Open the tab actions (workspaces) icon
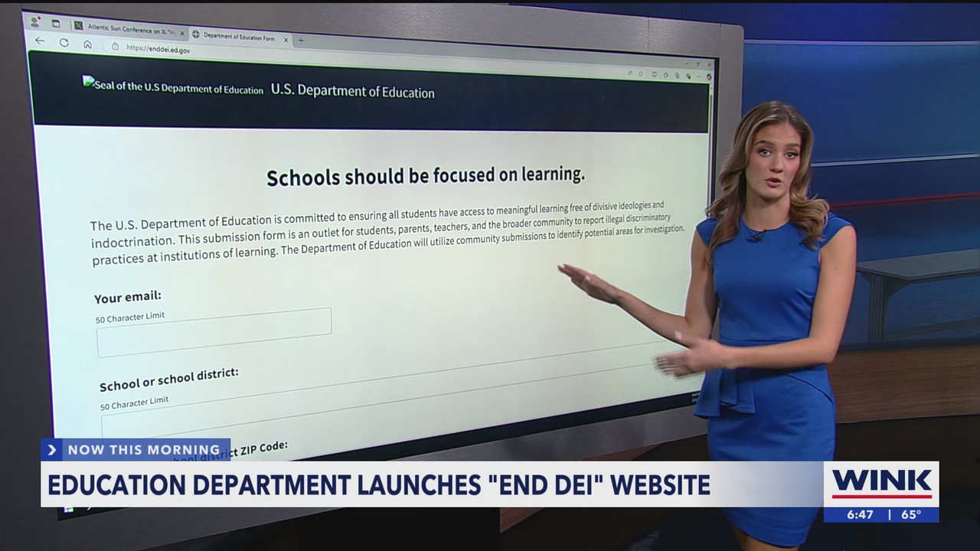The width and height of the screenshot is (980, 551). [x=56, y=23]
